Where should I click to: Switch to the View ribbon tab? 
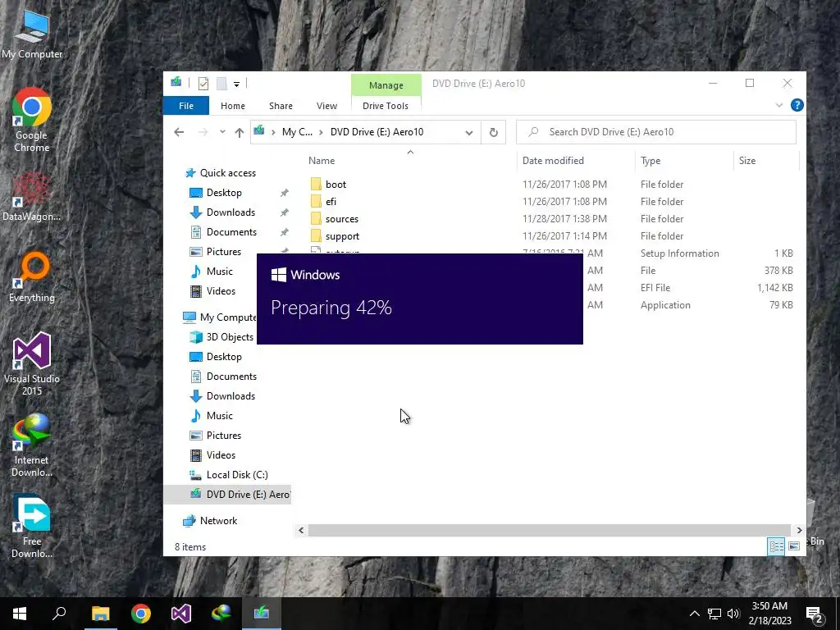click(x=326, y=106)
